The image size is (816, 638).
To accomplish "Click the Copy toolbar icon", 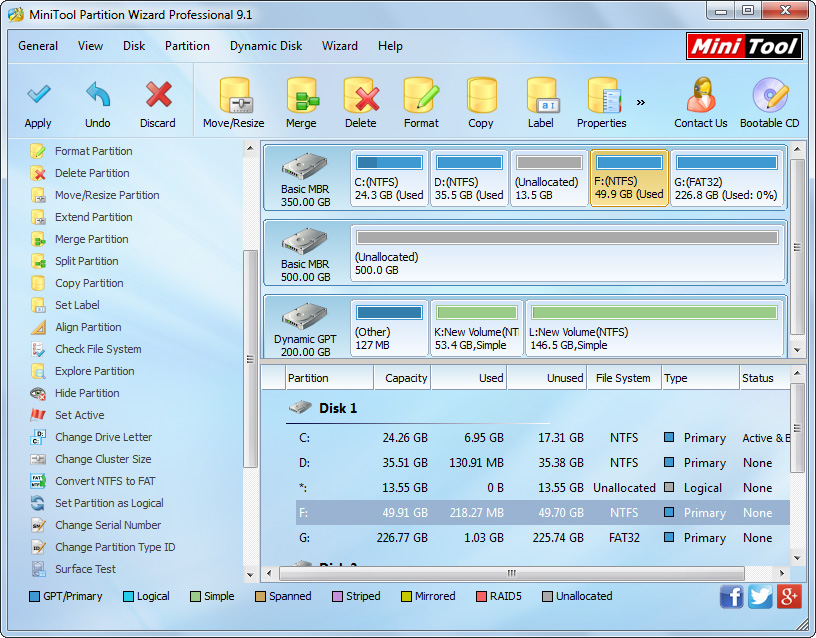I will (481, 95).
